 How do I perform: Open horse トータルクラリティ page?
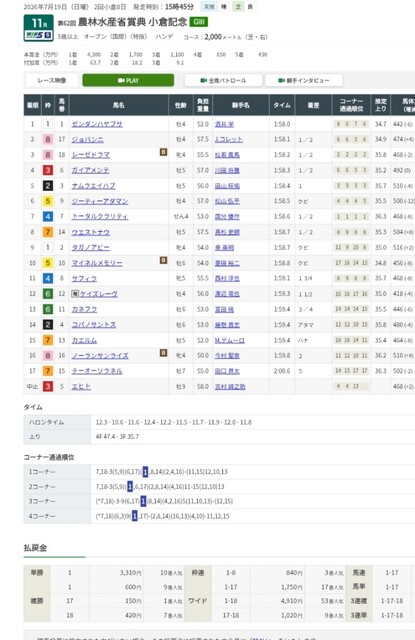(100, 217)
